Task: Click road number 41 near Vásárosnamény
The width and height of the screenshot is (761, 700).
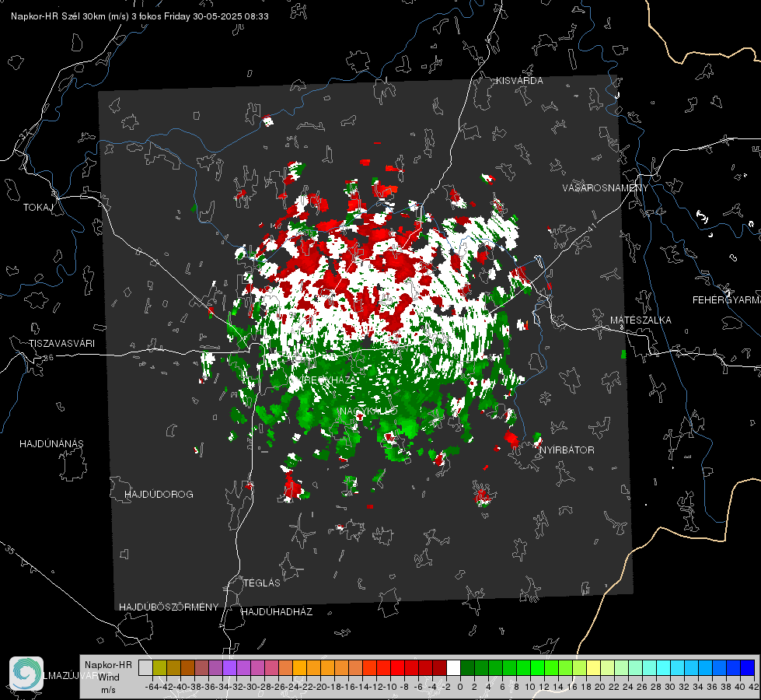Action: (591, 227)
